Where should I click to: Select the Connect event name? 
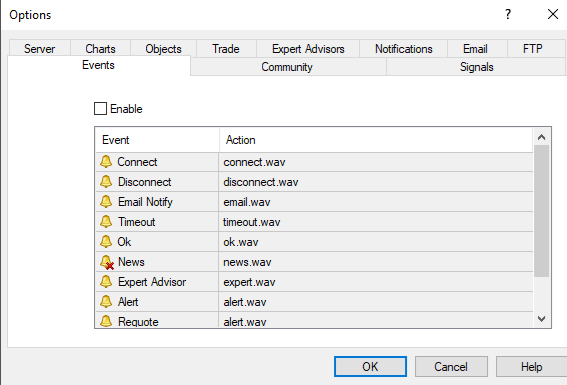tap(137, 162)
